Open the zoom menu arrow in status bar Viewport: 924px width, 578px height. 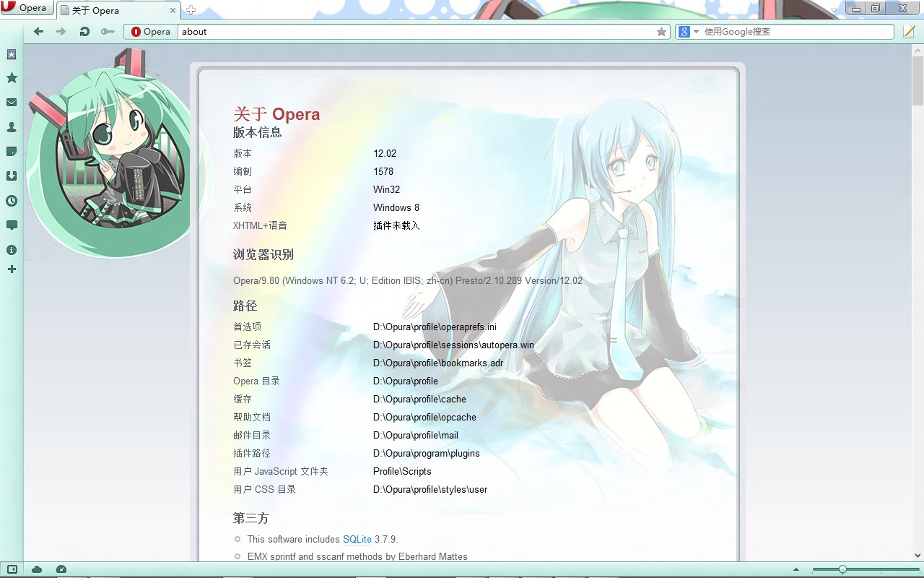(x=796, y=570)
